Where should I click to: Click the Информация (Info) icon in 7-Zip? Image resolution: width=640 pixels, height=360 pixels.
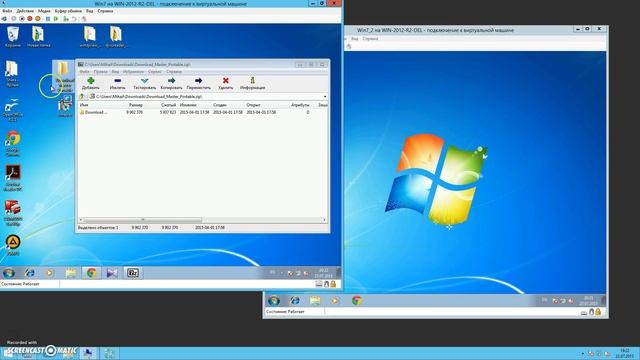[252, 80]
